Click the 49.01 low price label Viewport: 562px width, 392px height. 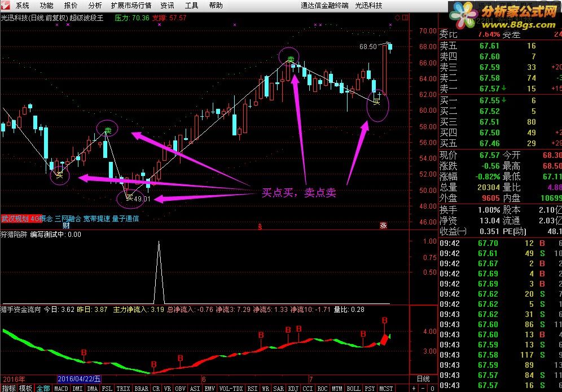[142, 199]
